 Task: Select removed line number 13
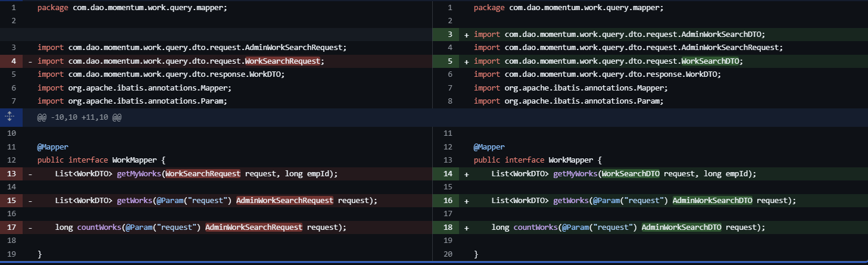[x=13, y=174]
